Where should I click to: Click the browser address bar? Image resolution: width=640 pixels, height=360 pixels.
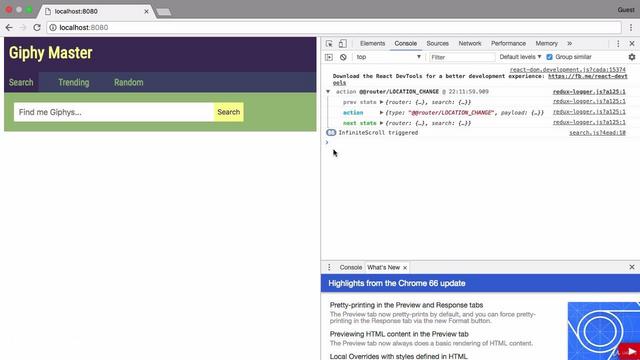coord(335,27)
